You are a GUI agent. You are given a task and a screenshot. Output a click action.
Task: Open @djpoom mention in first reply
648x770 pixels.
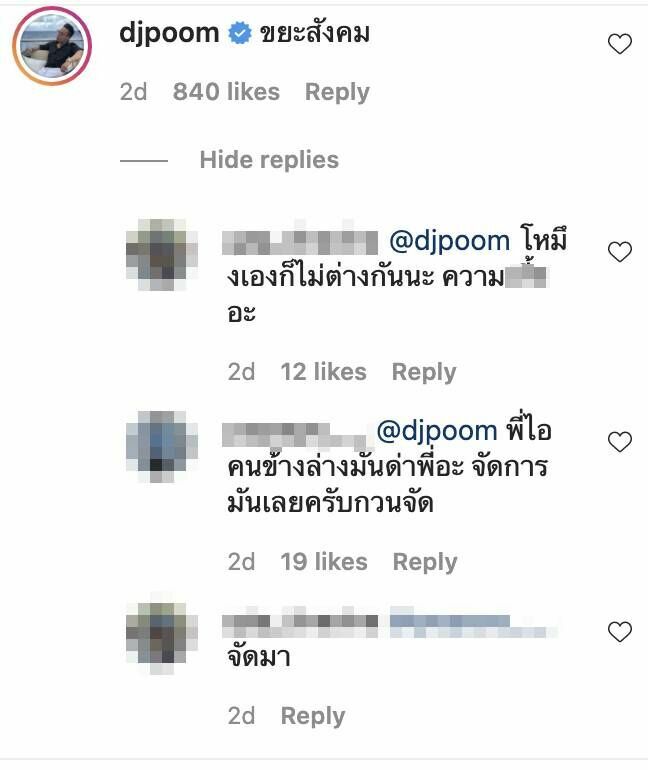(x=450, y=242)
